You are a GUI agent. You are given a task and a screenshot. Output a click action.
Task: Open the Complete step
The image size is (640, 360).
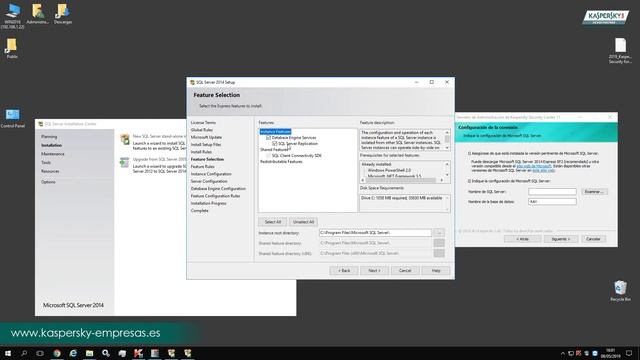tap(200, 211)
